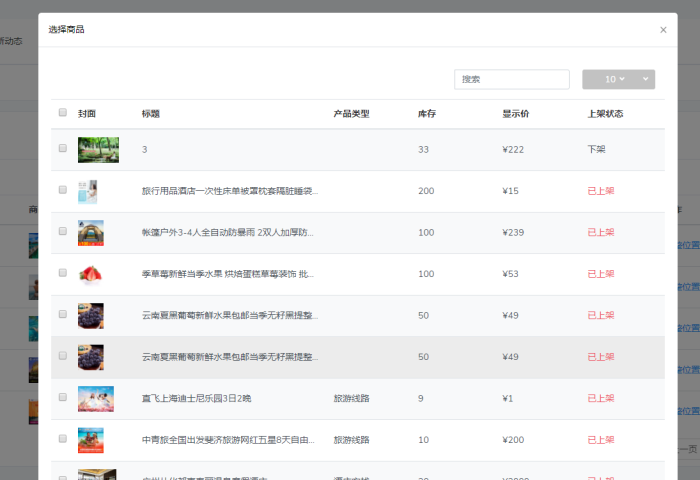700x480 pixels.
Task: Click 已上架 status in the ¥200 row
Action: pyautogui.click(x=601, y=440)
